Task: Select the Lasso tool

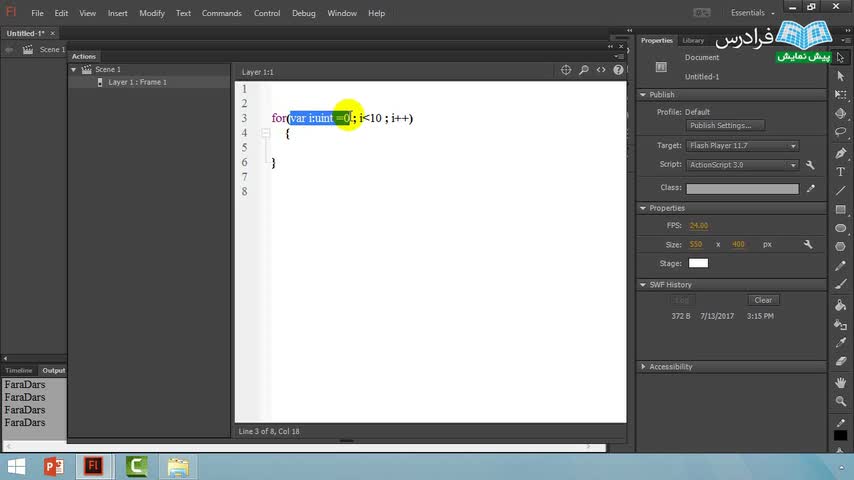Action: [840, 132]
